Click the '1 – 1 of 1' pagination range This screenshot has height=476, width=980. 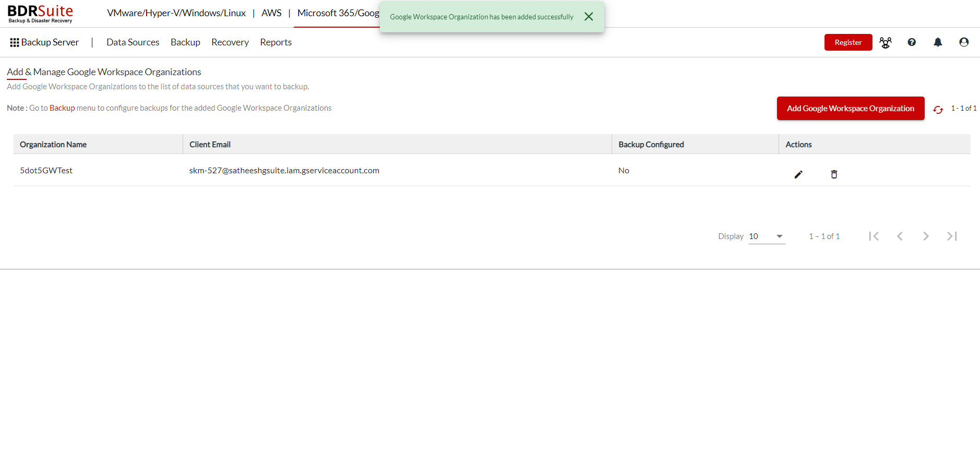click(x=824, y=236)
